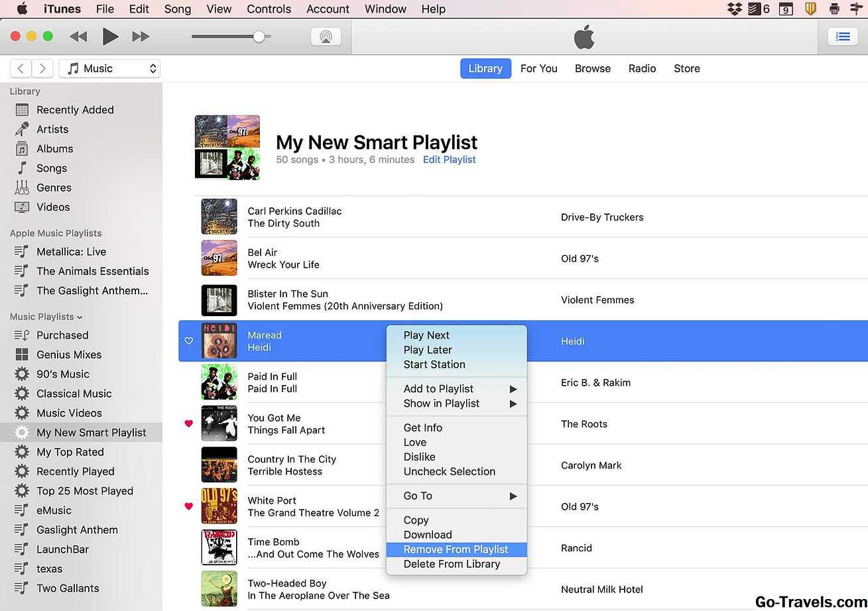Viewport: 868px width, 611px height.
Task: Open My Top Rated smart playlist
Action: coord(70,452)
